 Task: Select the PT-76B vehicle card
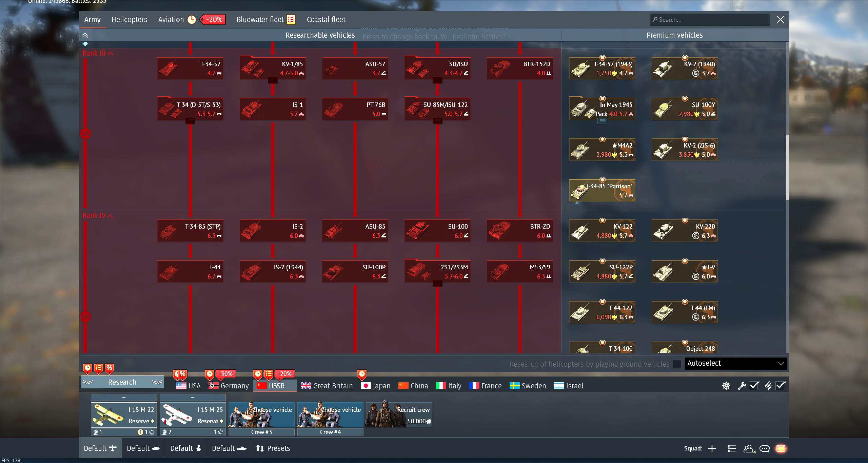tap(355, 109)
